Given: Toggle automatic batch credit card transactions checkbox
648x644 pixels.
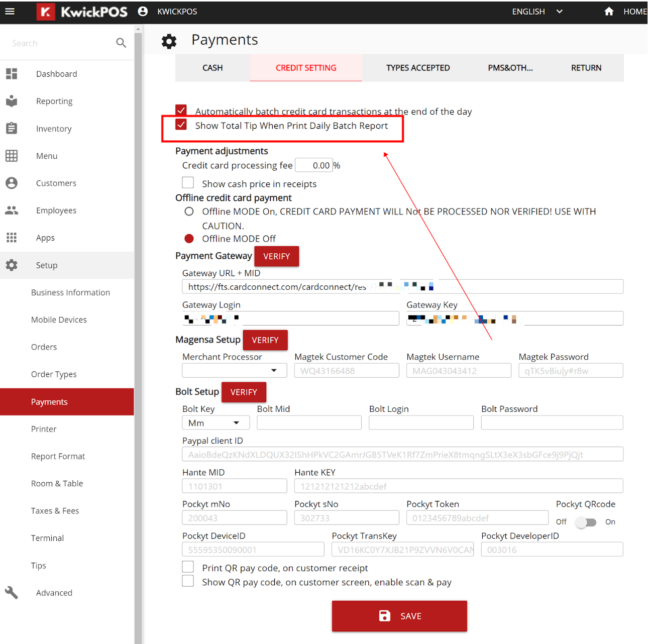Looking at the screenshot, I should pos(181,110).
